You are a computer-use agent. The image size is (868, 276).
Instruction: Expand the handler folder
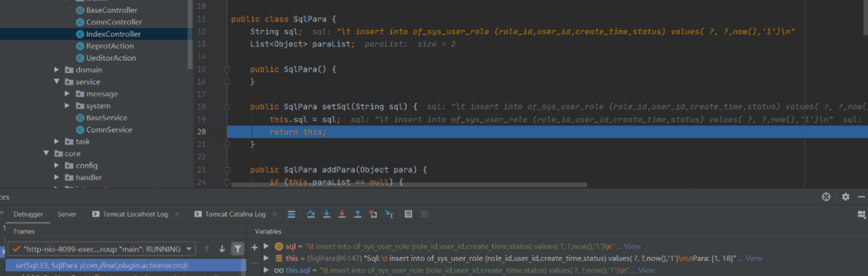(x=58, y=178)
